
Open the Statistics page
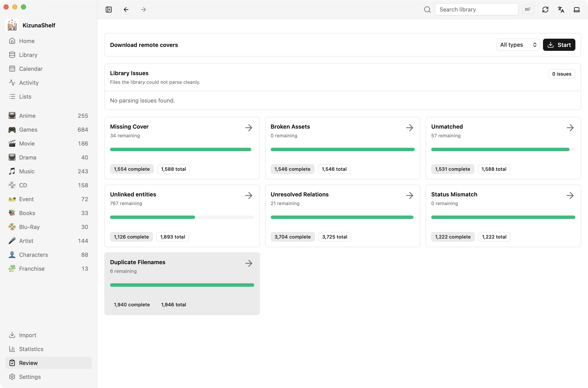(48, 349)
